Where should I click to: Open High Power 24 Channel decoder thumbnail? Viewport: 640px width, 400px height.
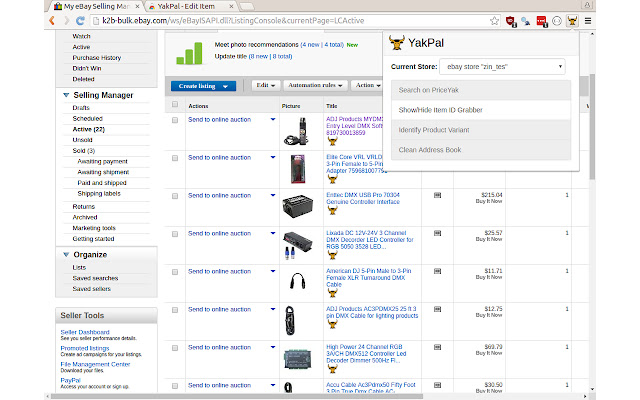coord(298,359)
